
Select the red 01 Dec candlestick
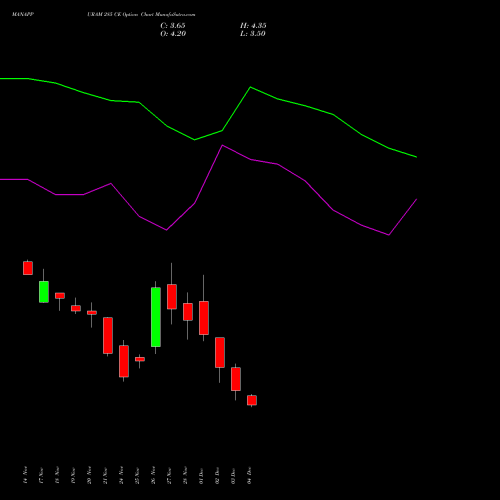pyautogui.click(x=204, y=318)
